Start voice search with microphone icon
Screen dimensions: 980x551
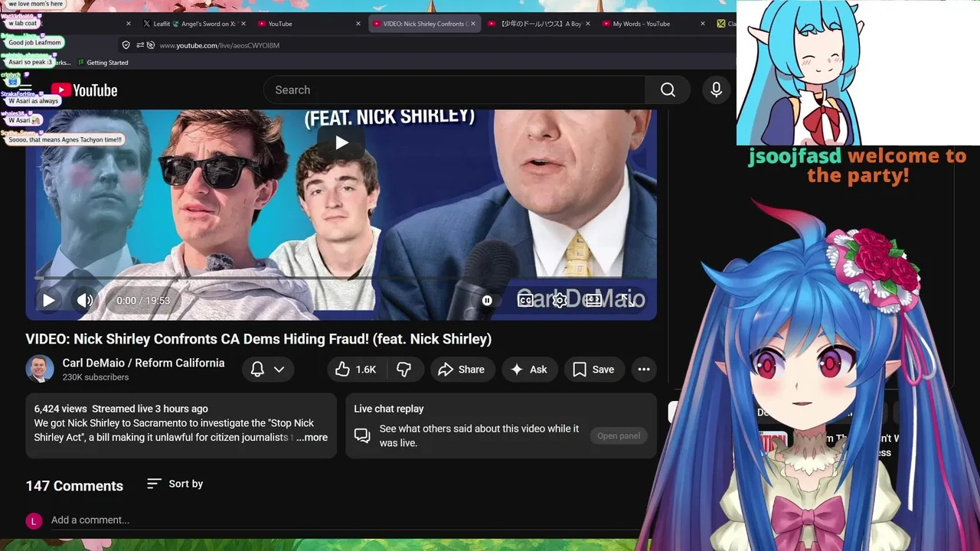tap(716, 90)
